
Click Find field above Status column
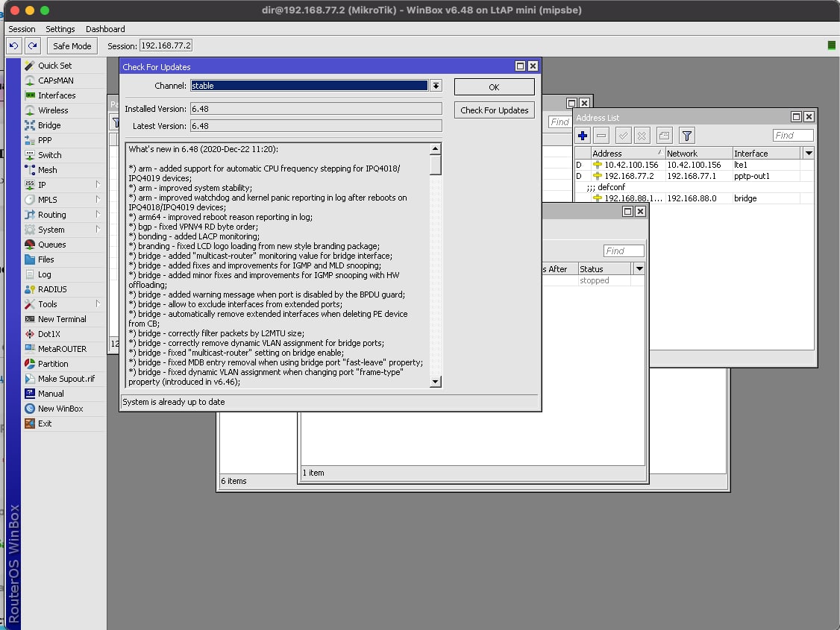[624, 251]
